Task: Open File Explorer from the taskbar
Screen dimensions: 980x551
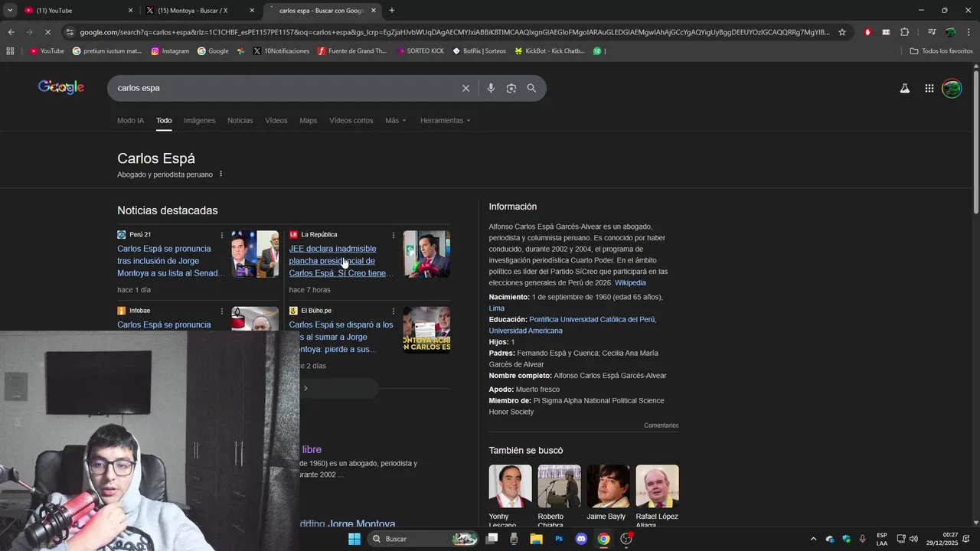Action: coord(536,539)
